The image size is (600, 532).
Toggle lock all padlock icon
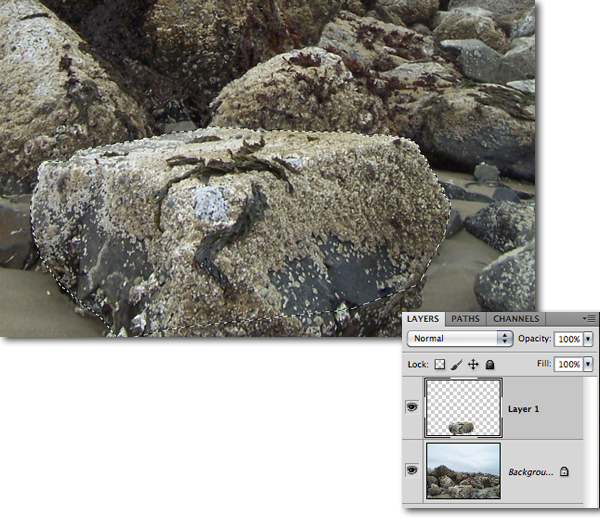click(490, 365)
